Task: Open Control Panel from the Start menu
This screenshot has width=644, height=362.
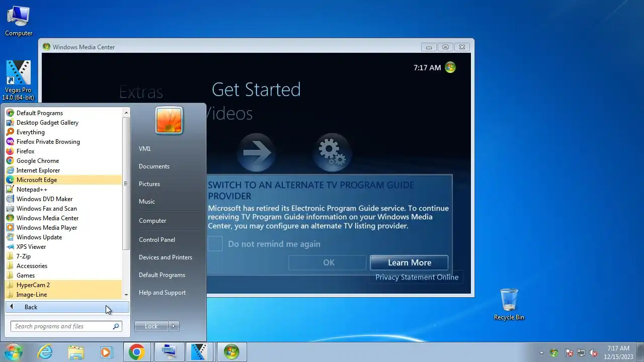Action: coord(169,240)
